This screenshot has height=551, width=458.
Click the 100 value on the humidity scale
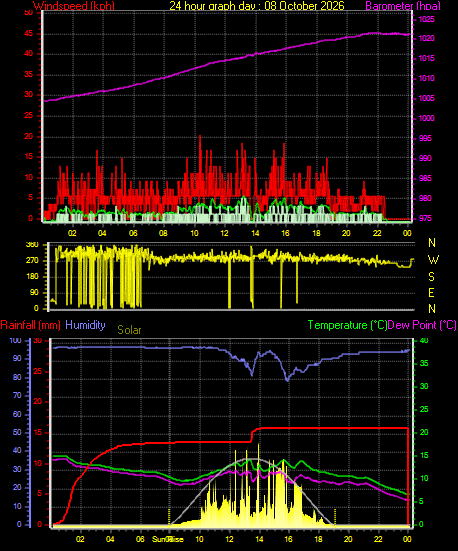[15, 341]
